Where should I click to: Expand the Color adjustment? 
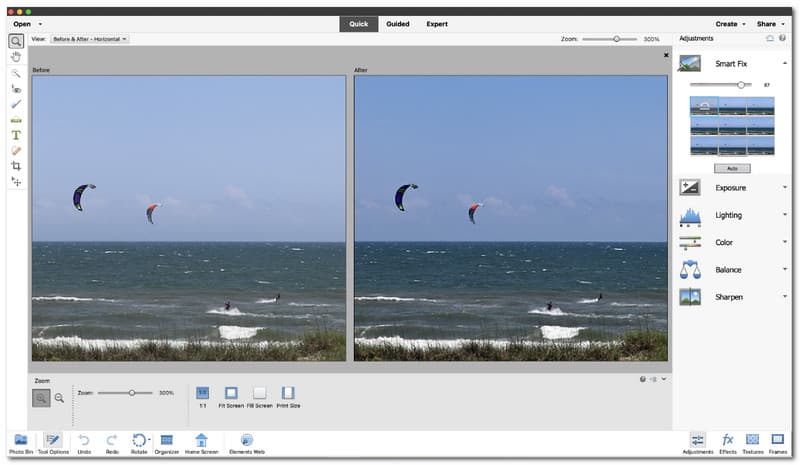785,242
